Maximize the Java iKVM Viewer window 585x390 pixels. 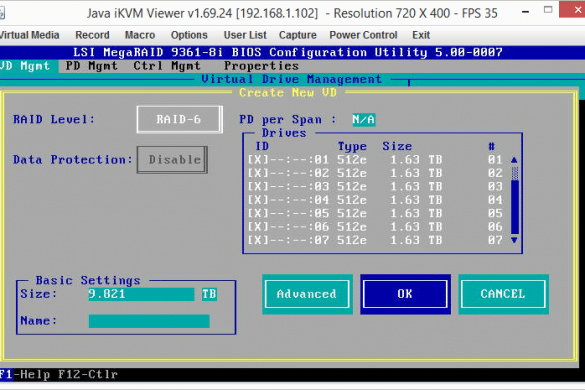pos(548,10)
